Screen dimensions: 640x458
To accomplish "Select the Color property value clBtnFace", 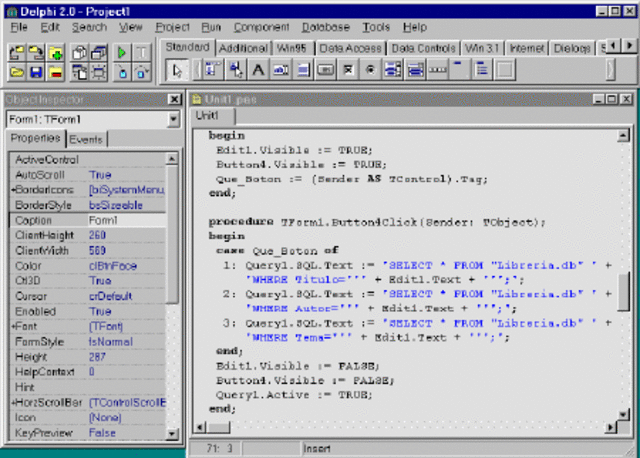I will point(127,266).
